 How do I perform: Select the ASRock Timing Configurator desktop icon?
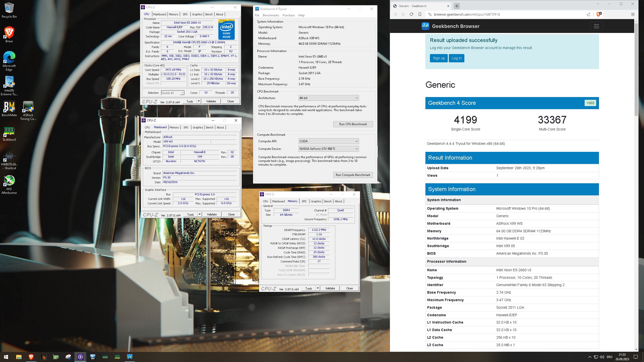(28, 111)
